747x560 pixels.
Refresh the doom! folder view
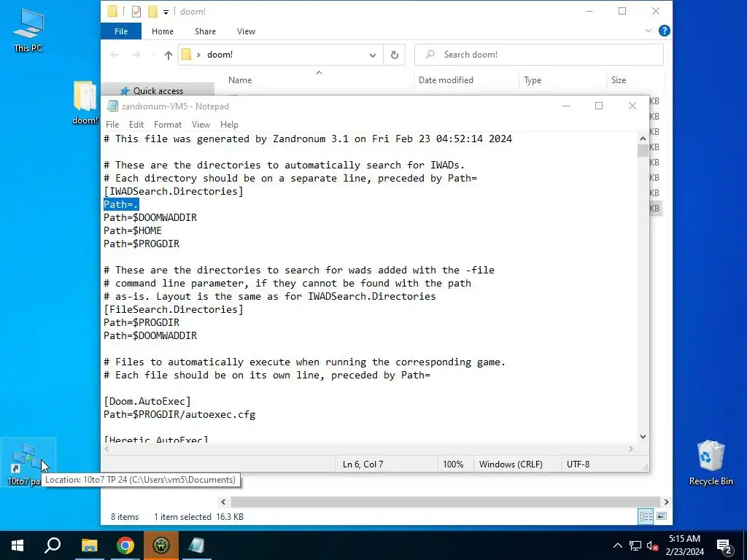click(x=395, y=55)
